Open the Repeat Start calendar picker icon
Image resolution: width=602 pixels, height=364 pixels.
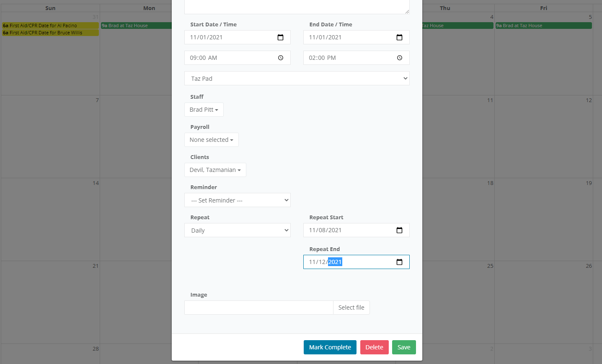pos(399,230)
